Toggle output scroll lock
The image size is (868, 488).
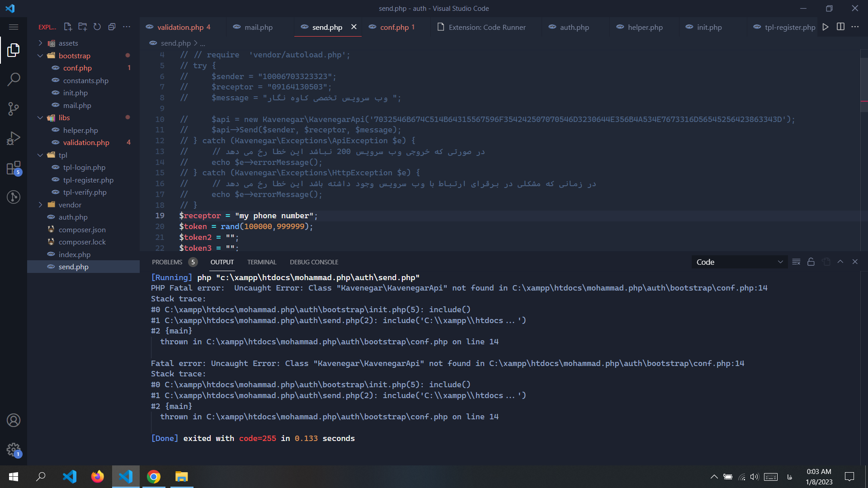coord(811,262)
